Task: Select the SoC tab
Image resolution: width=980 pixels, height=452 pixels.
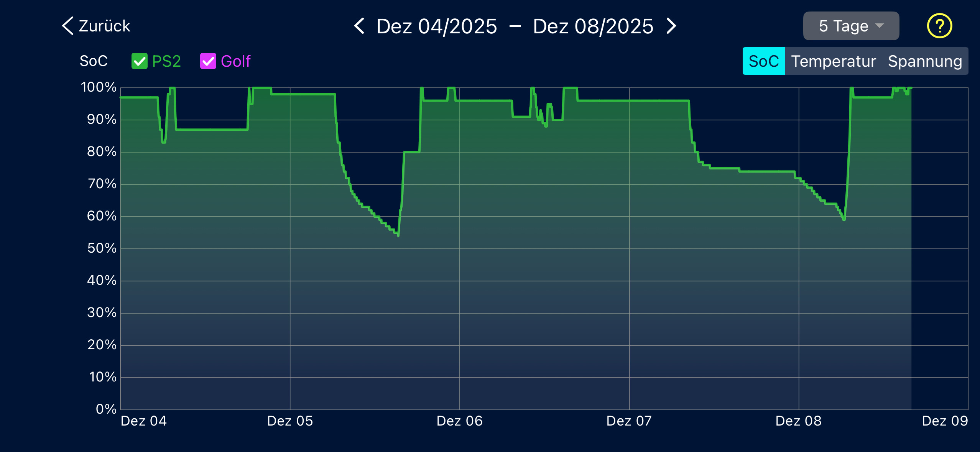Action: click(x=763, y=61)
